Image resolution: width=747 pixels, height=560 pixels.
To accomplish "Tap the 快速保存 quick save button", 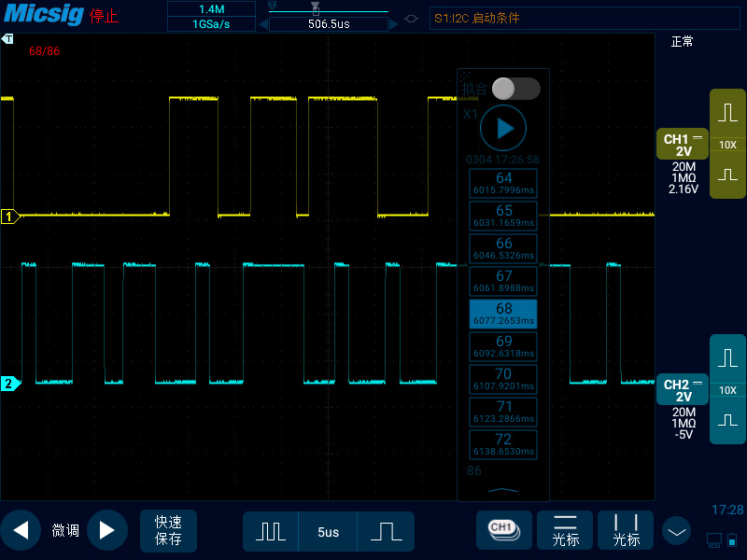I will click(168, 530).
